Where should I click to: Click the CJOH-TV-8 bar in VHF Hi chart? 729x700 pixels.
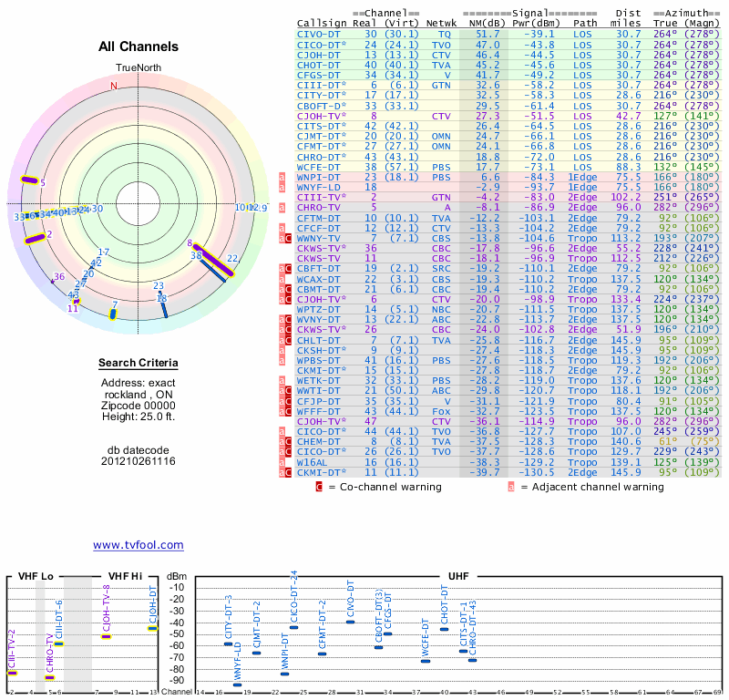pyautogui.click(x=106, y=636)
